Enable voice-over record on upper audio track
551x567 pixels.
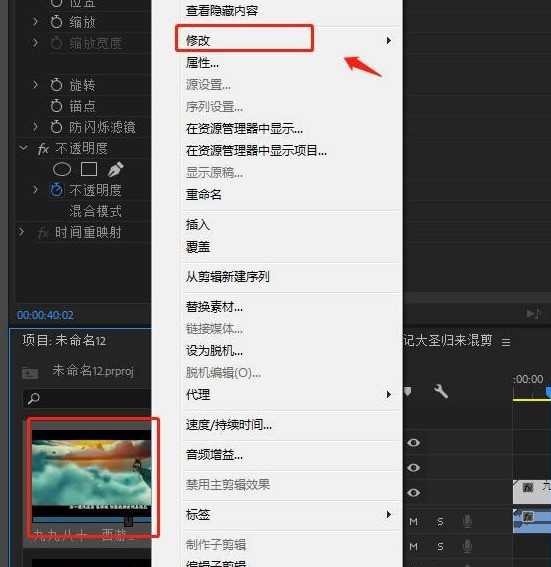tap(467, 521)
